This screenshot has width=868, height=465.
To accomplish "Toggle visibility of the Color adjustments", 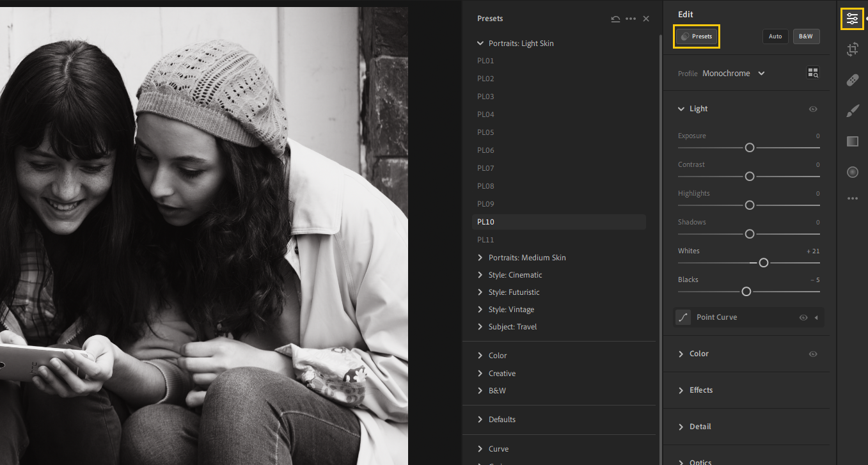I will [x=813, y=354].
